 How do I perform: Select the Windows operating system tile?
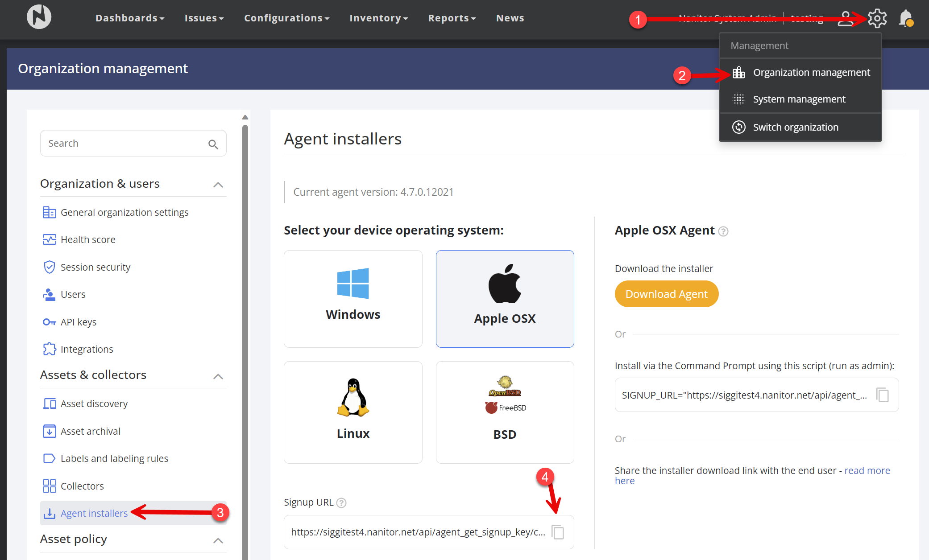coord(353,299)
